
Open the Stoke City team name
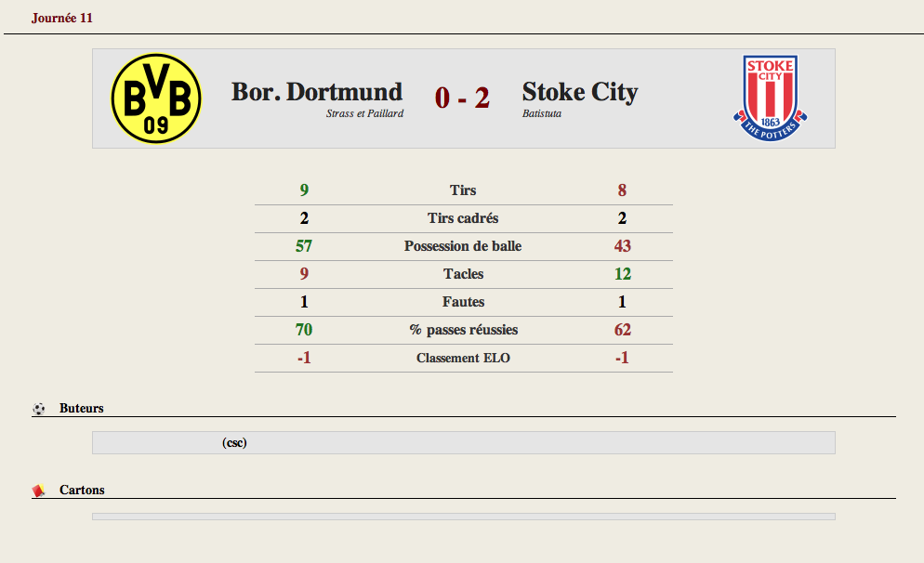[580, 92]
